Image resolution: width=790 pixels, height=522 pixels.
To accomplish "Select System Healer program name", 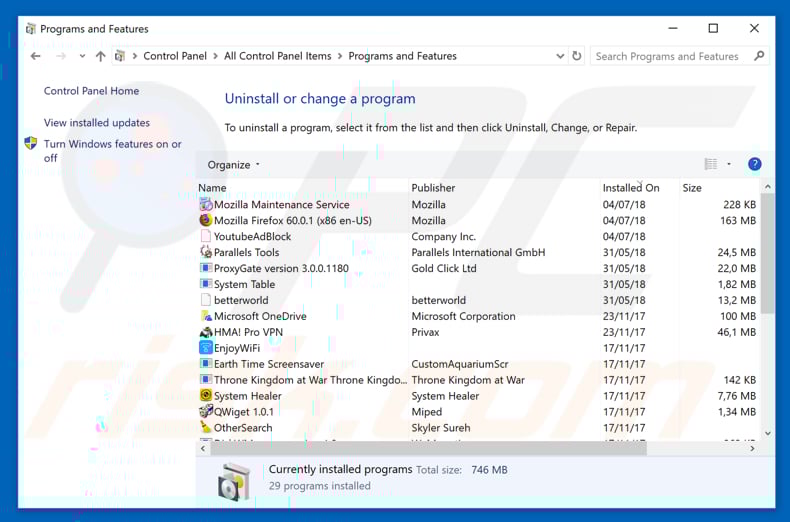I will tap(247, 396).
